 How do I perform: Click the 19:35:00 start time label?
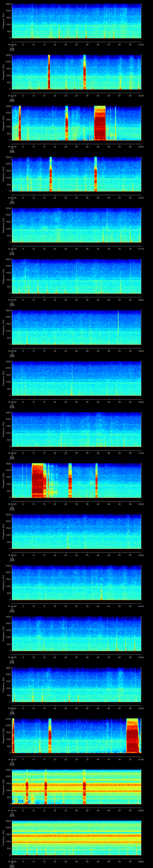coord(12,708)
